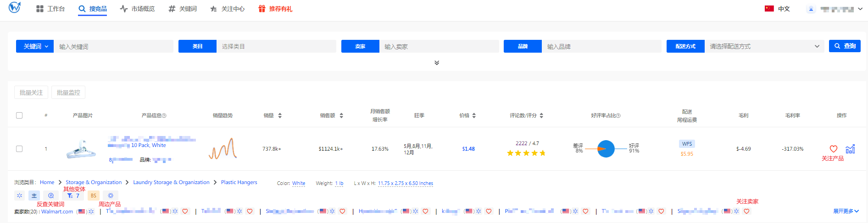This screenshot has width=868, height=223.
Task: Open the delivery method dropdown
Action: click(764, 46)
